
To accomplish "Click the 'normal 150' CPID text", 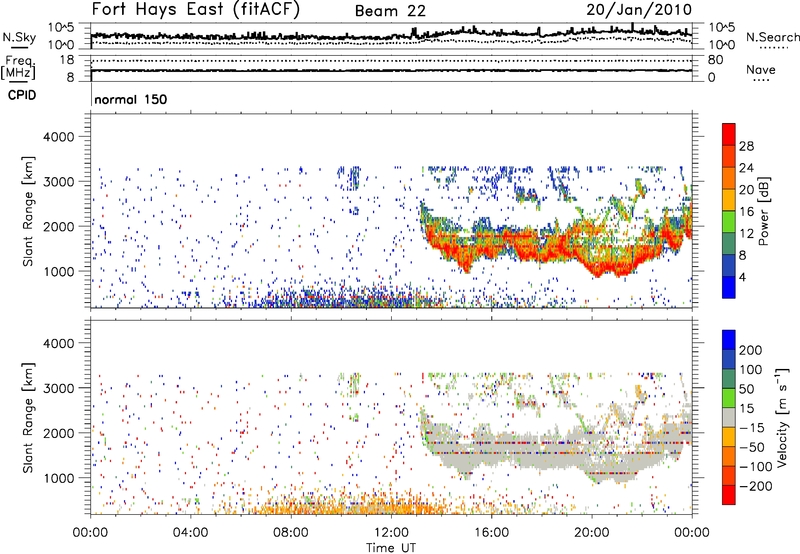I will (x=131, y=99).
